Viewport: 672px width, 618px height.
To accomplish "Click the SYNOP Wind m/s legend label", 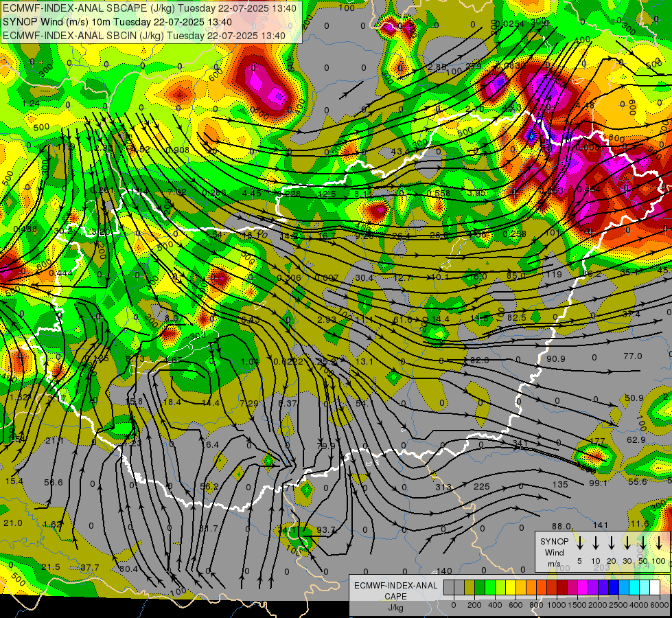I will (x=554, y=552).
